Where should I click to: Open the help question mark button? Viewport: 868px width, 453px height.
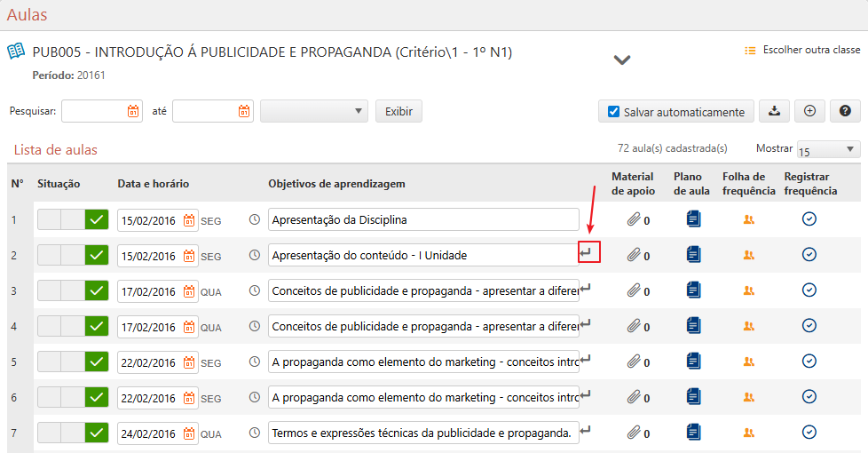[845, 111]
